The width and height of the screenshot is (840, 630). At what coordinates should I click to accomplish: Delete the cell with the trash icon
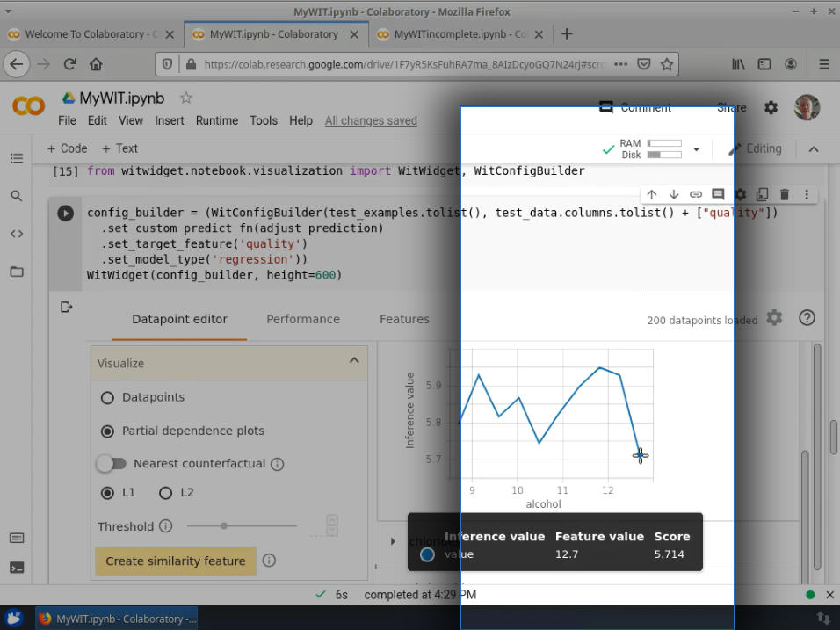pyautogui.click(x=785, y=194)
